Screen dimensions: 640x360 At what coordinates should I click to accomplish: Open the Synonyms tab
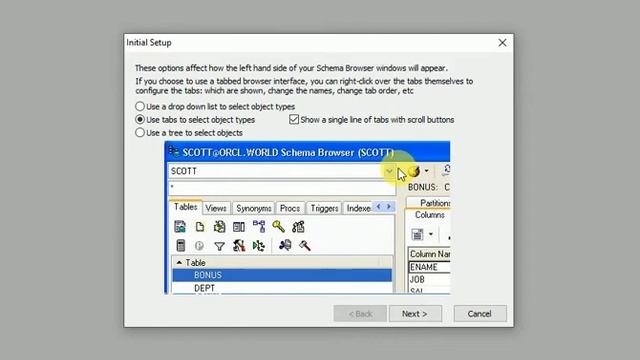pyautogui.click(x=253, y=208)
